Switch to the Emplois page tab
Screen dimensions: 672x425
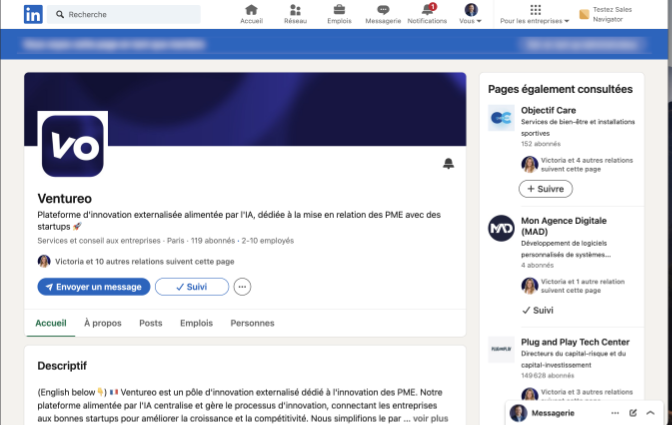click(196, 323)
